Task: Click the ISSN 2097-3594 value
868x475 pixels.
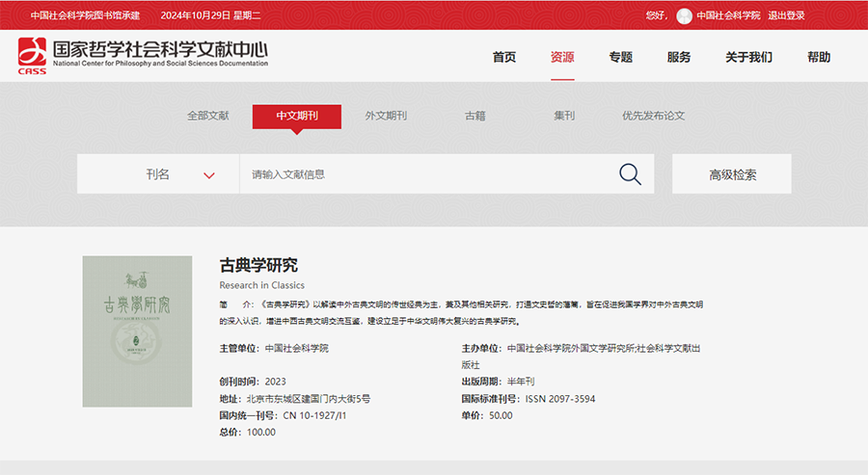Action: pyautogui.click(x=560, y=399)
